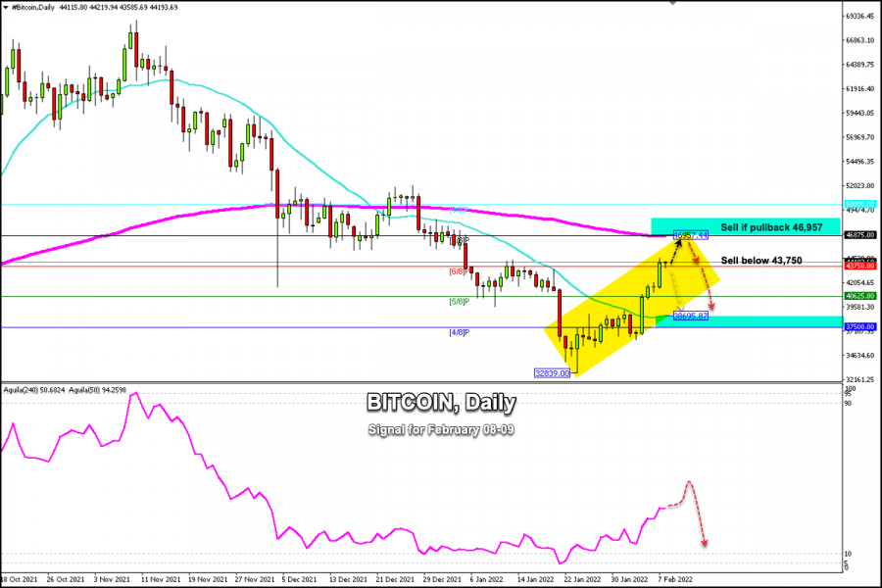The width and height of the screenshot is (882, 588).
Task: Click the 'Sell below 43,750' annotation
Action: click(761, 260)
